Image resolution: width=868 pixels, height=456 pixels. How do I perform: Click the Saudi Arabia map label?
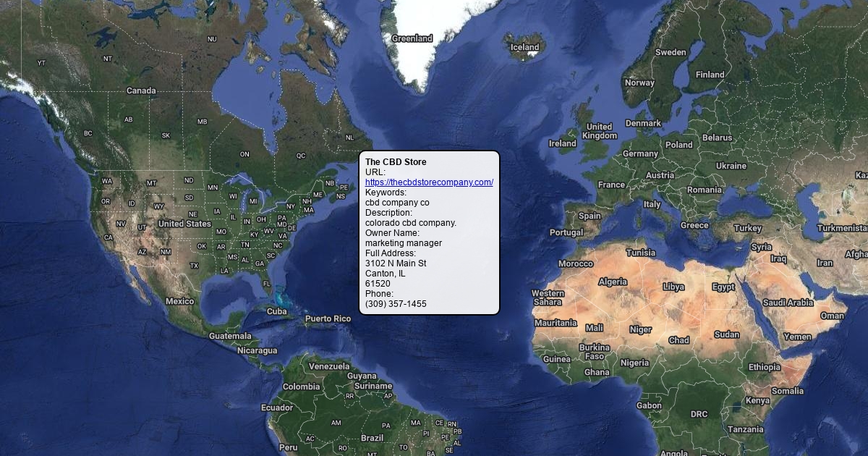click(x=788, y=303)
